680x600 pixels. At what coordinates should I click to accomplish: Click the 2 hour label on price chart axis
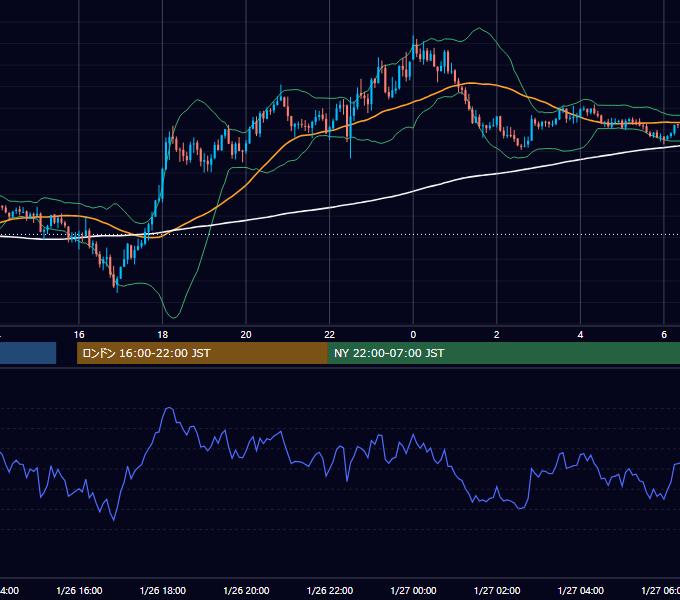(497, 335)
